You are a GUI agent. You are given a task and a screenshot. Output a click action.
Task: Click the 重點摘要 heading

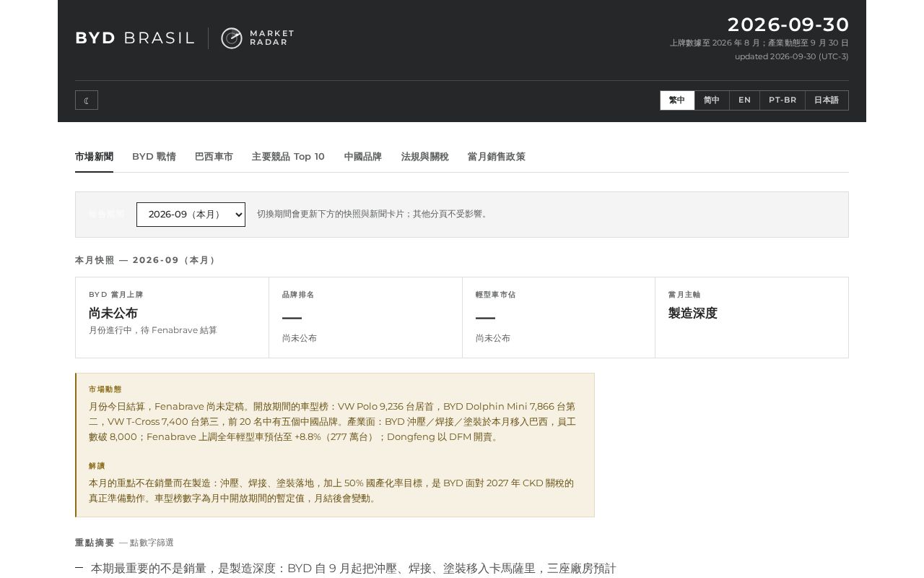[95, 543]
